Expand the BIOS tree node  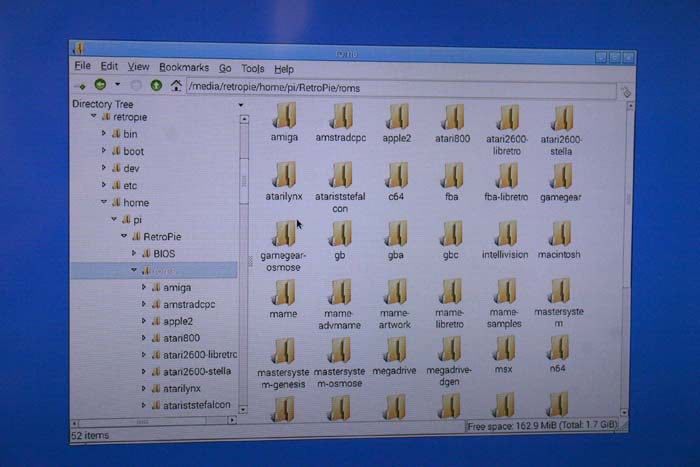pos(131,253)
